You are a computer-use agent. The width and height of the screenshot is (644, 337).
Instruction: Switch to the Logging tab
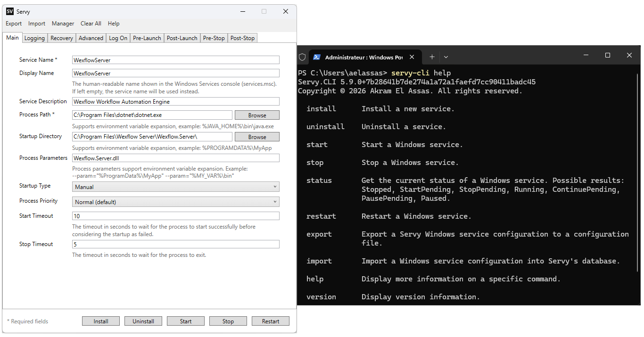tap(34, 38)
